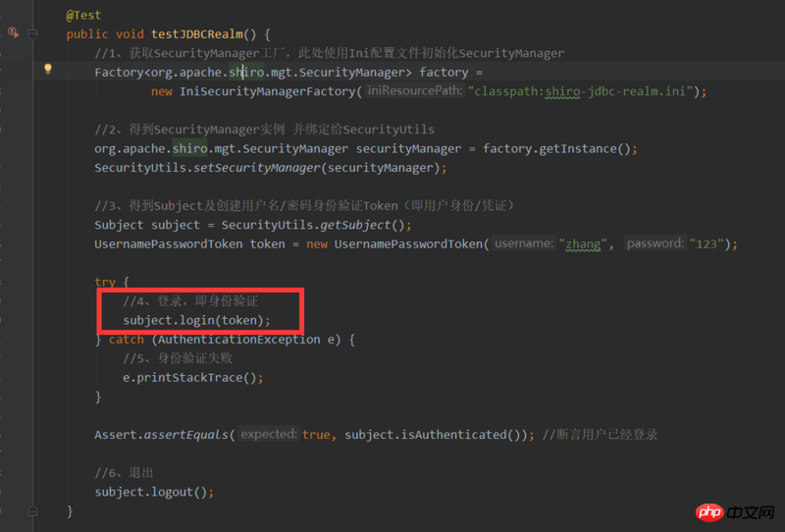This screenshot has height=532, width=785.
Task: Click IniSecurityManagerFactory constructor call
Action: [267, 91]
